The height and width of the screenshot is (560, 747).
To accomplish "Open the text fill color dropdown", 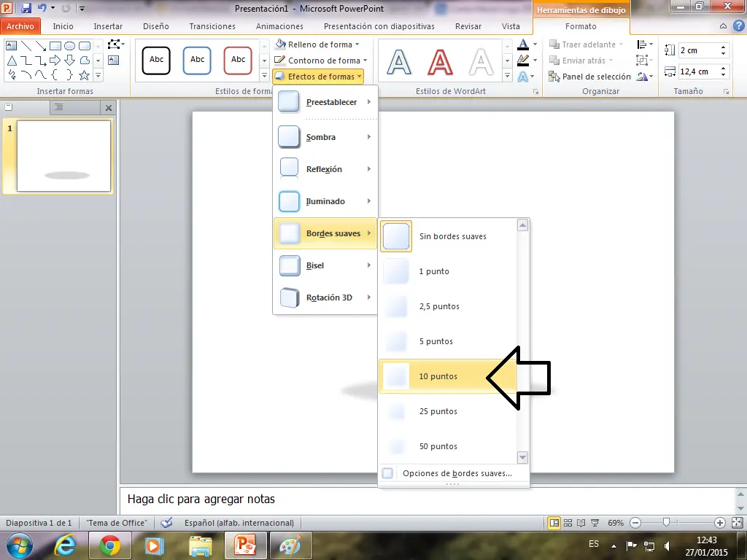I will 535,44.
